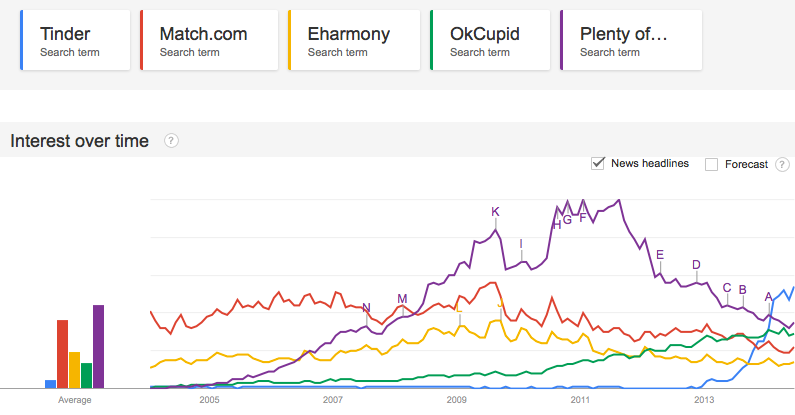
Task: Click news headline marker E
Action: [660, 254]
